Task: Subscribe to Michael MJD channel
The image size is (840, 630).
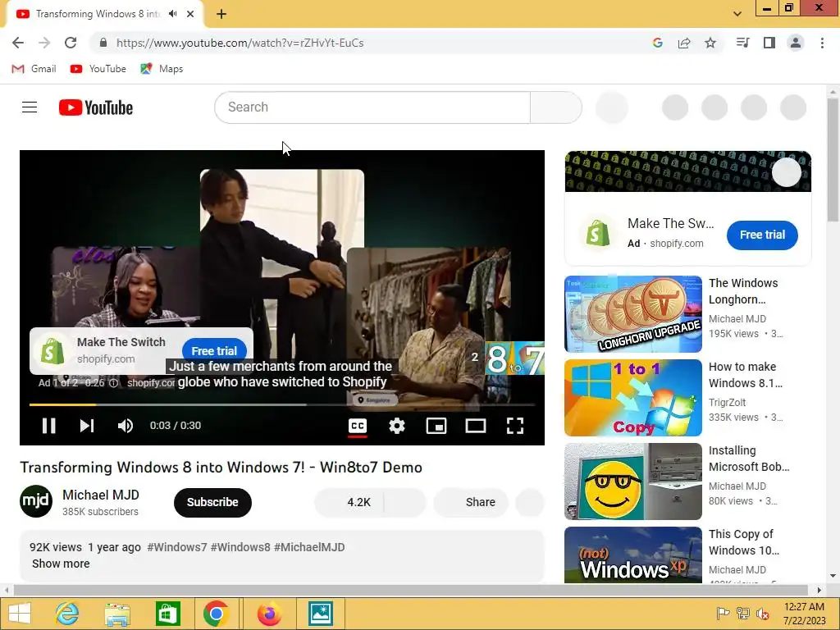Action: [212, 503]
